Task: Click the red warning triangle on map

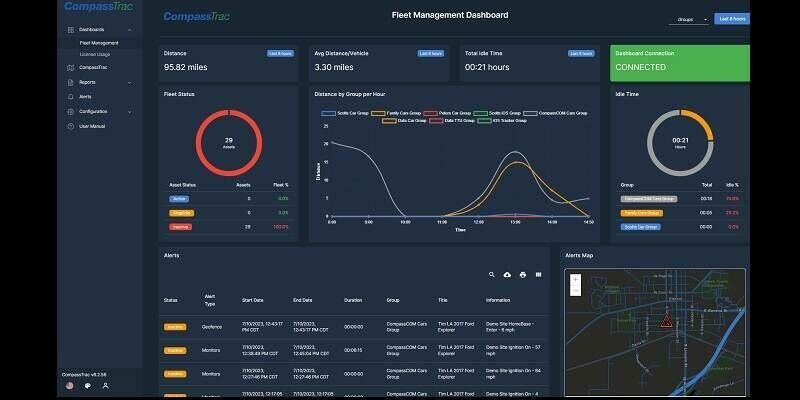Action: [666, 321]
